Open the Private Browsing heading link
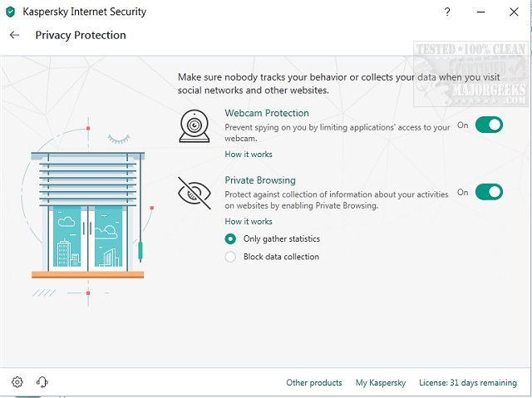Screen dimensions: 532x398 click(x=260, y=180)
